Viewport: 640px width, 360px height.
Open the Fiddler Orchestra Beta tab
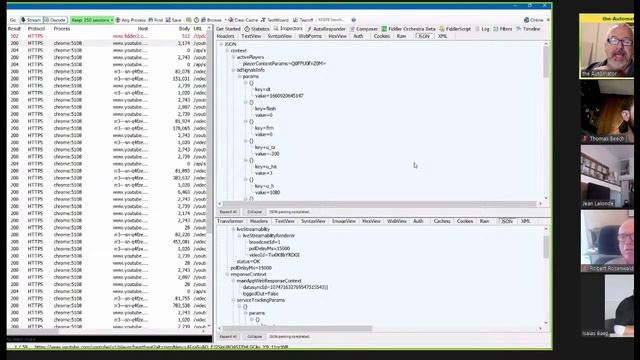[409, 29]
